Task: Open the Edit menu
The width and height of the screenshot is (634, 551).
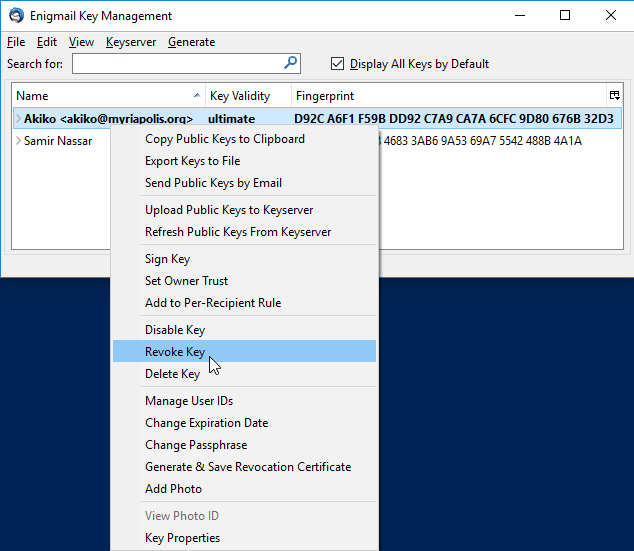Action: pos(47,42)
